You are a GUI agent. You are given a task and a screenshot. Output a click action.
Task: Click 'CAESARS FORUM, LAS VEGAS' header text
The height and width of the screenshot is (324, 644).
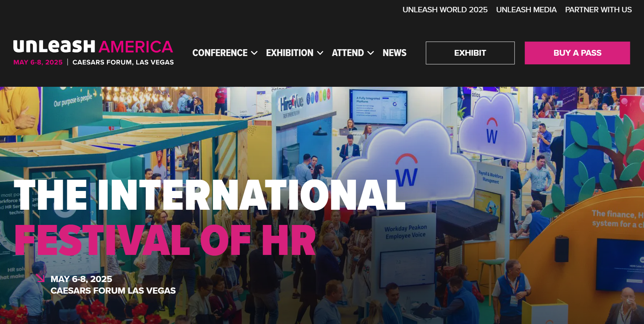pos(123,62)
